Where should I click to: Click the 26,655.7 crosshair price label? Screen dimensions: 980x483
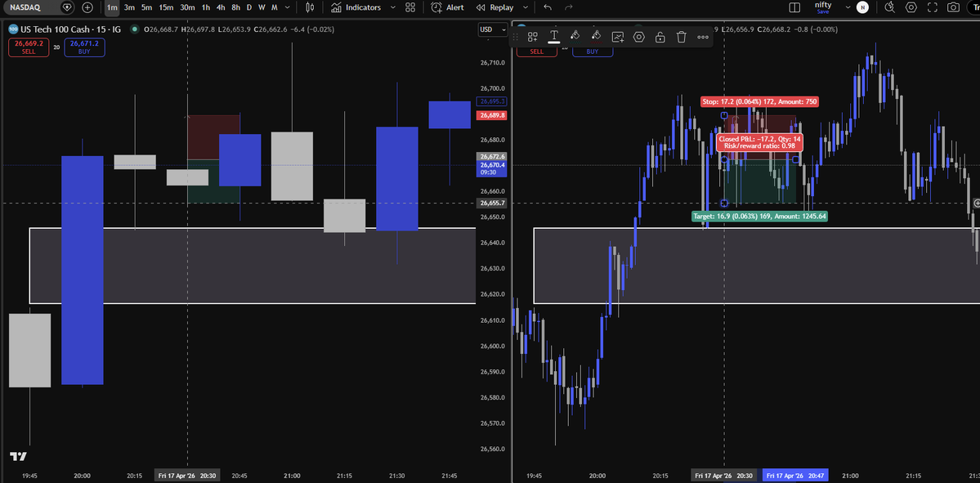click(491, 203)
